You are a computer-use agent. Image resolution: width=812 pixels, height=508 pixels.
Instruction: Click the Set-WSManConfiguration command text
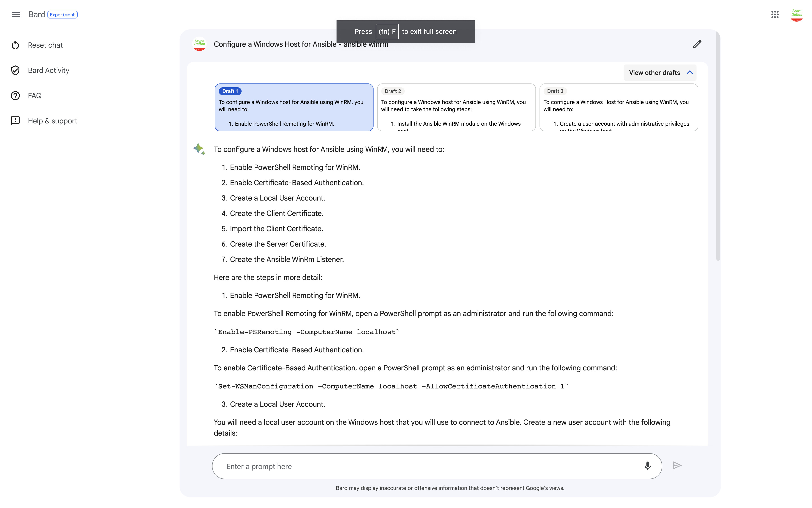pyautogui.click(x=391, y=386)
